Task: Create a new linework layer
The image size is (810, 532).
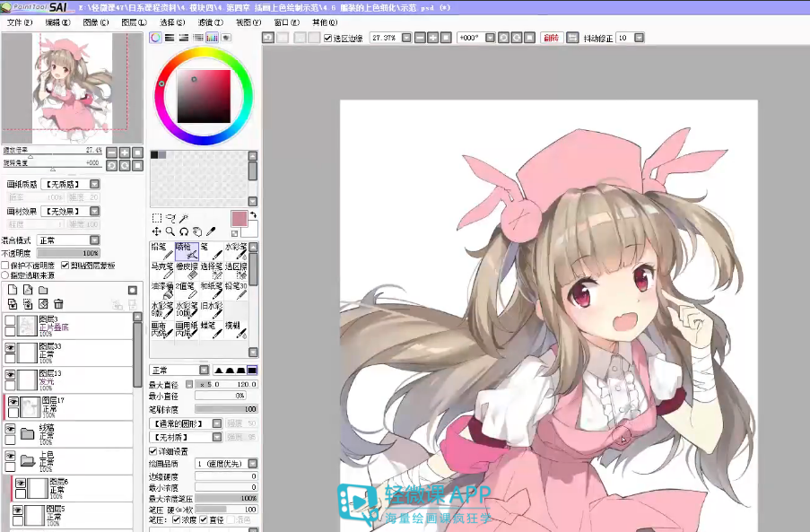Action: point(28,290)
